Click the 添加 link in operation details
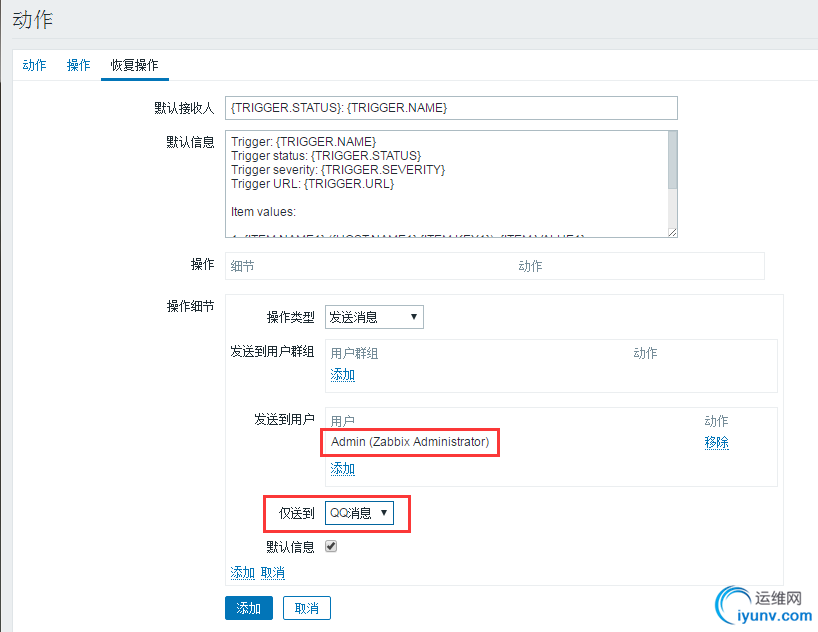The width and height of the screenshot is (818, 632). point(243,573)
